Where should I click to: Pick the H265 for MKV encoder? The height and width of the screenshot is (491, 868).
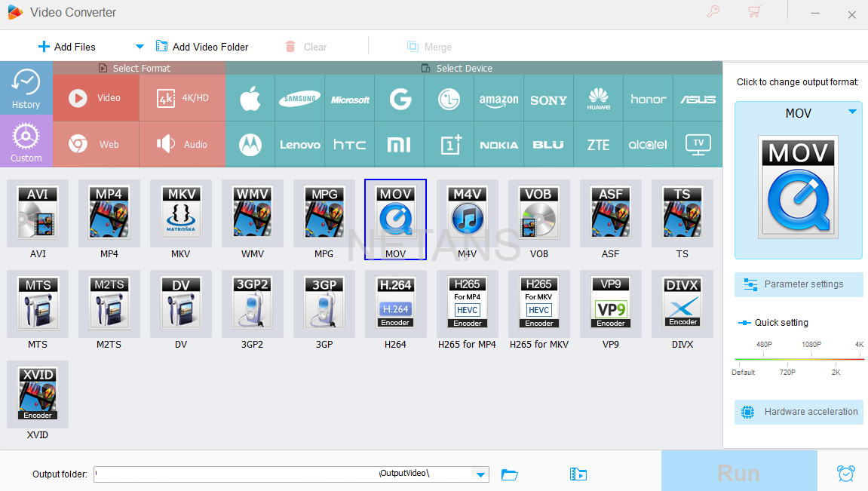(539, 304)
